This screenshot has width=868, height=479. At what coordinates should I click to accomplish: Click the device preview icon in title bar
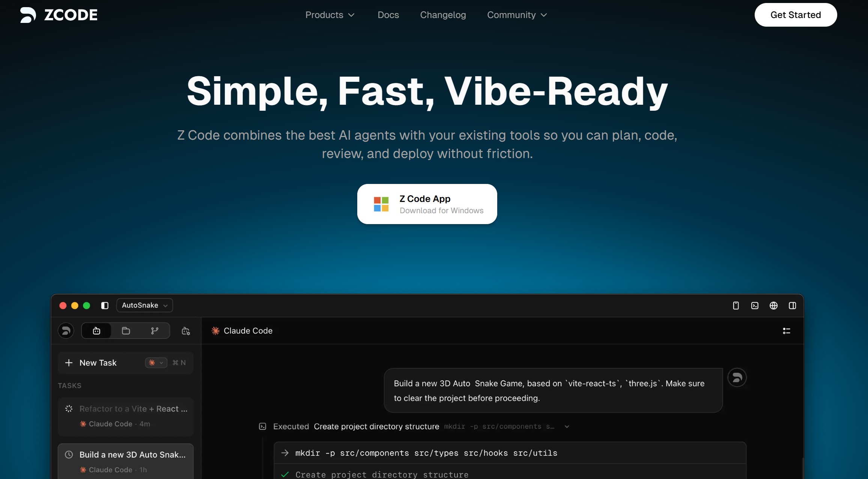pyautogui.click(x=736, y=306)
